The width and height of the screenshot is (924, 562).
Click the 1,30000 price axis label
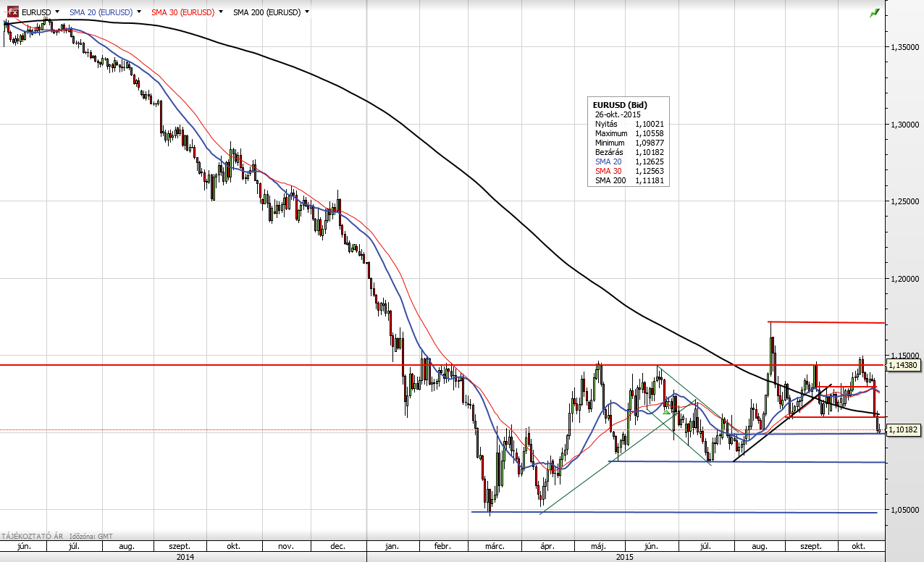pos(905,125)
